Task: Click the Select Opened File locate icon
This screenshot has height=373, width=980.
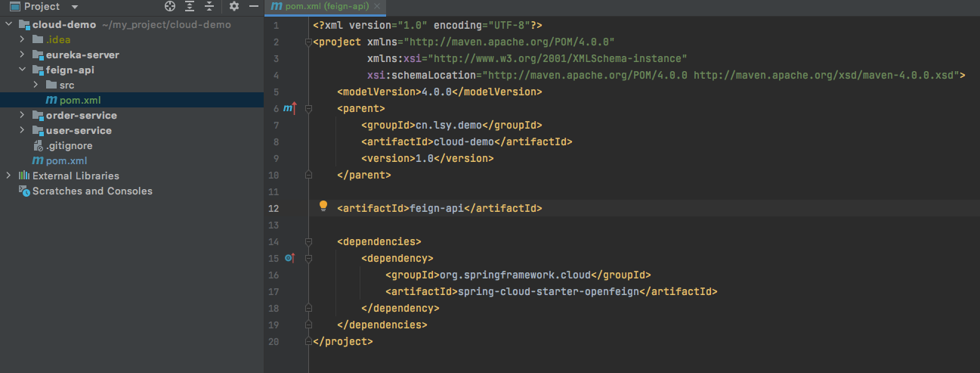Action: [x=170, y=6]
